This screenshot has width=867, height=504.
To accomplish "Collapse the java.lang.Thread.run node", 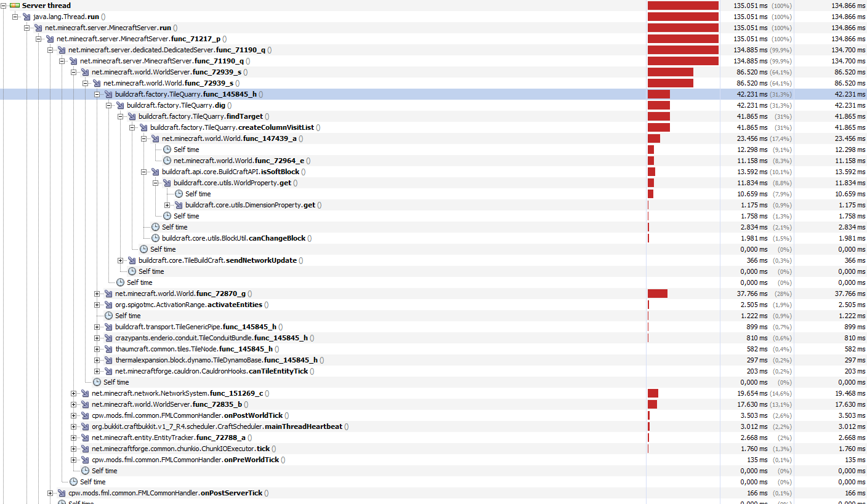I will [15, 17].
